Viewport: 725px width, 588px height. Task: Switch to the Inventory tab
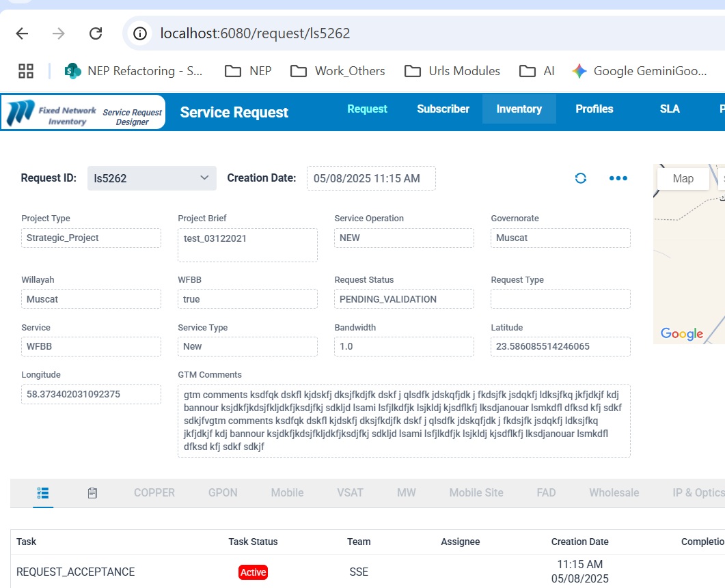tap(519, 109)
